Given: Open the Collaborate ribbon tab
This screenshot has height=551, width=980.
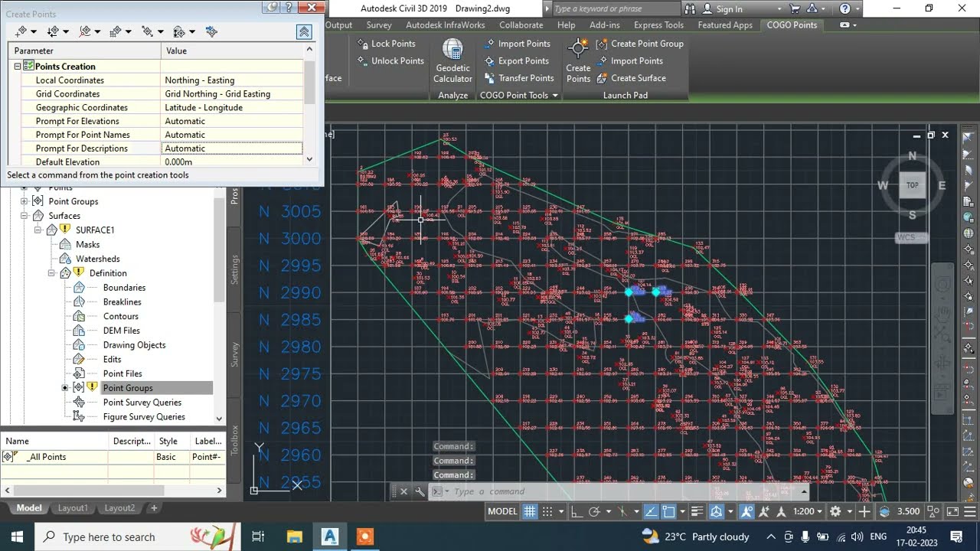Looking at the screenshot, I should coord(521,24).
